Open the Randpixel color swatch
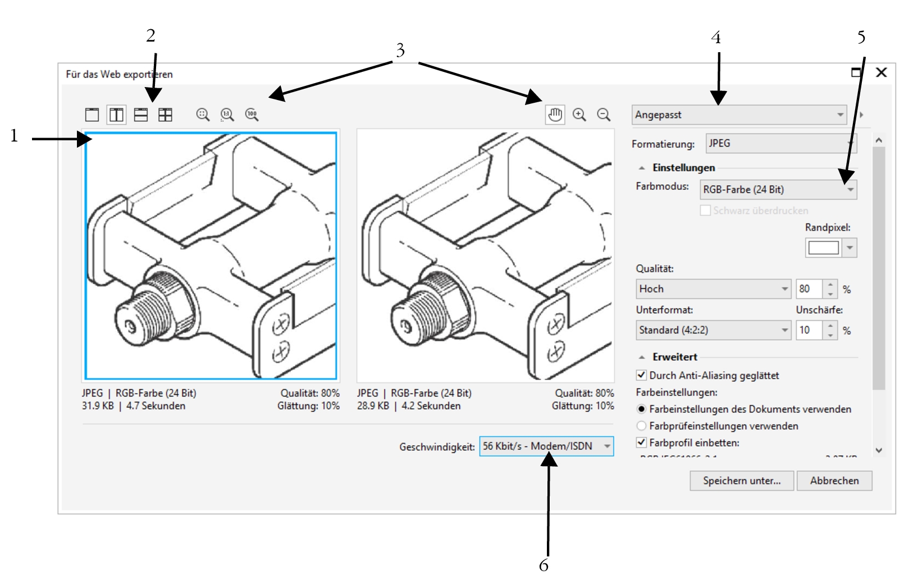904x588 pixels. 823,248
